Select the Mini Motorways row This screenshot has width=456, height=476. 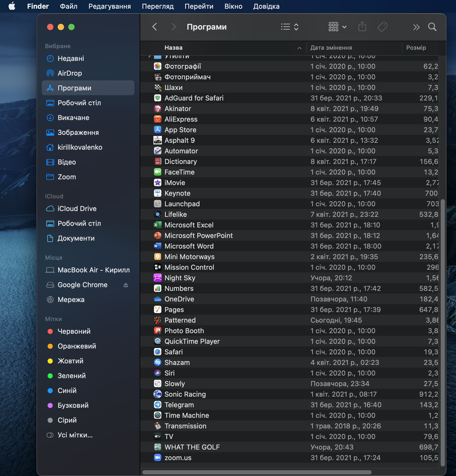289,257
